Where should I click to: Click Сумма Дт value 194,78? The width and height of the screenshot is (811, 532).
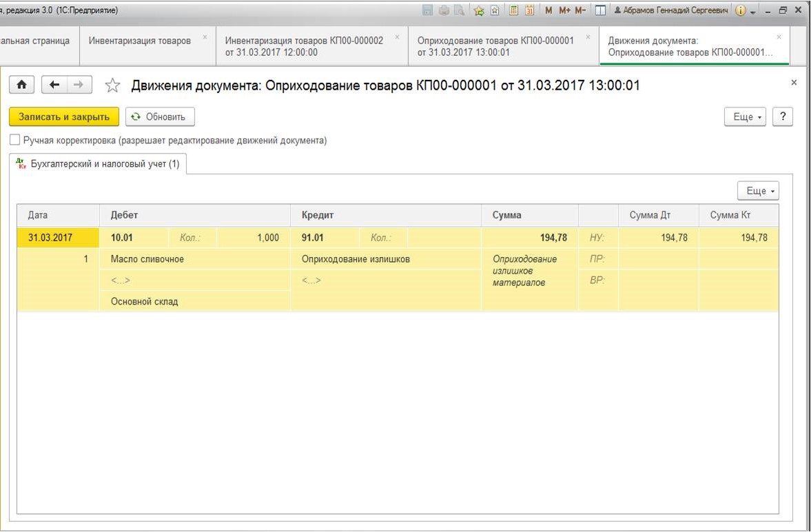659,238
